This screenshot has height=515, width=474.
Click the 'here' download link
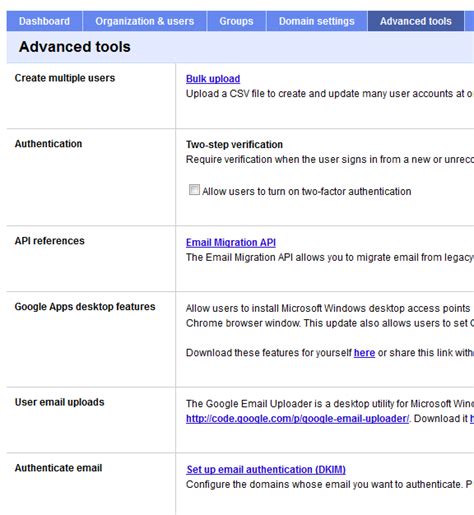tap(364, 353)
